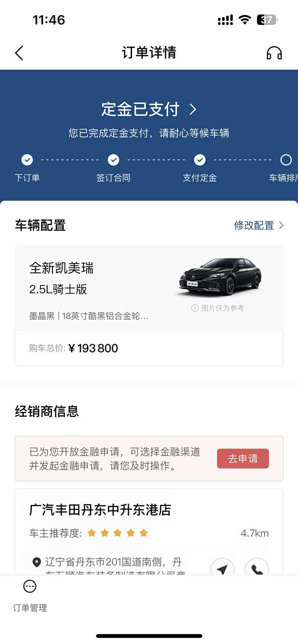Tap the image reference info icon
Image resolution: width=298 pixels, height=644 pixels.
pyautogui.click(x=195, y=308)
